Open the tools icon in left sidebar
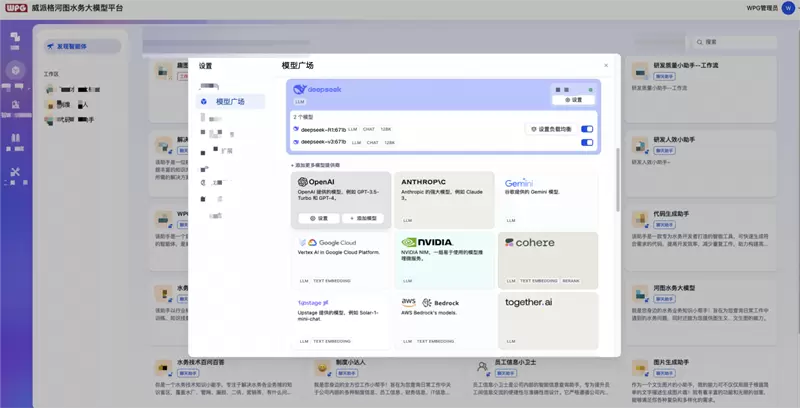 pos(15,172)
